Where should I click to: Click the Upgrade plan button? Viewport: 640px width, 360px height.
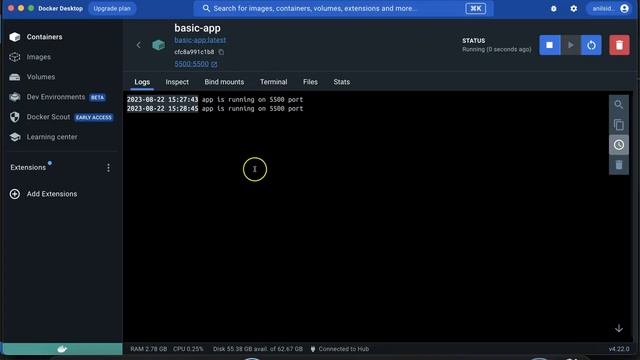(x=112, y=8)
